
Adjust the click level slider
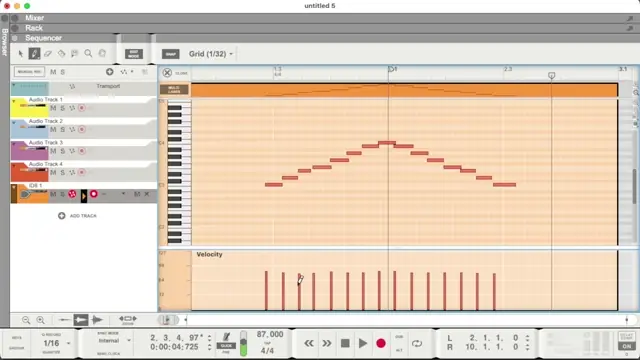click(243, 343)
